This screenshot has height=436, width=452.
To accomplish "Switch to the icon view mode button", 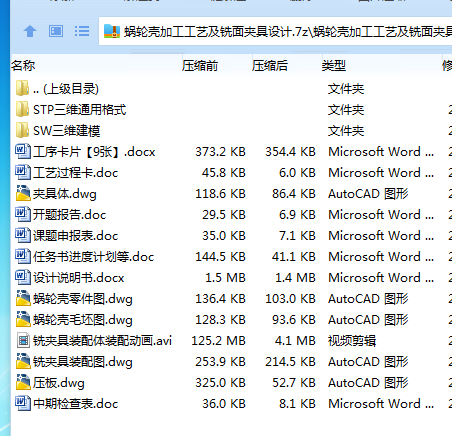I will tap(56, 31).
